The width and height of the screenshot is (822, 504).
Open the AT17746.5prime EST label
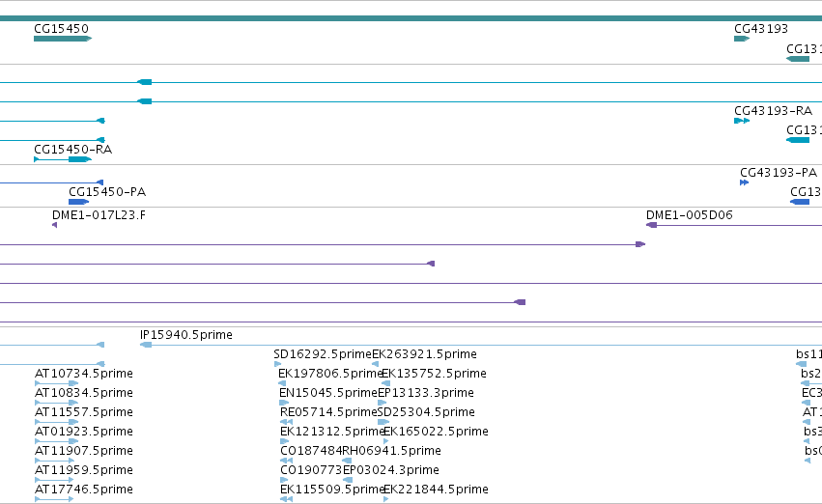pyautogui.click(x=84, y=490)
